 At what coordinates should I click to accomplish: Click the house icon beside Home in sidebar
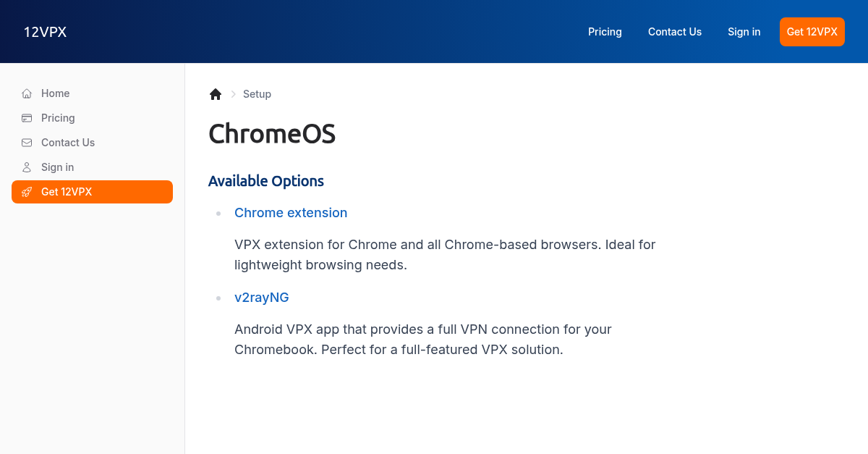[26, 93]
